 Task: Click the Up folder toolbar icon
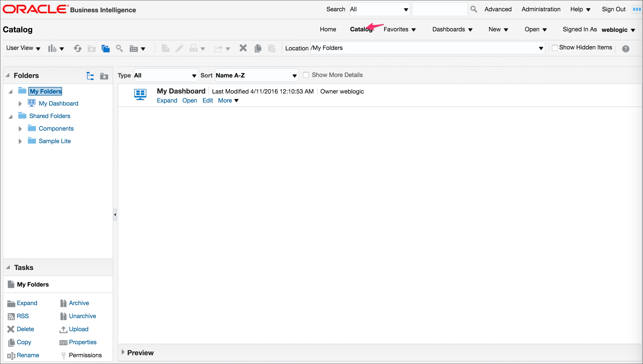[x=91, y=48]
